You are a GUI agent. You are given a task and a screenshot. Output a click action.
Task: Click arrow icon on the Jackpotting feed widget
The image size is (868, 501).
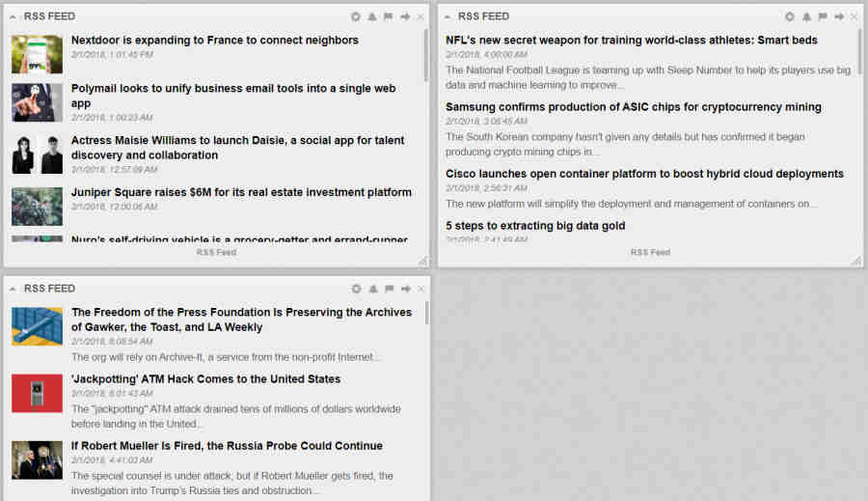(x=405, y=289)
